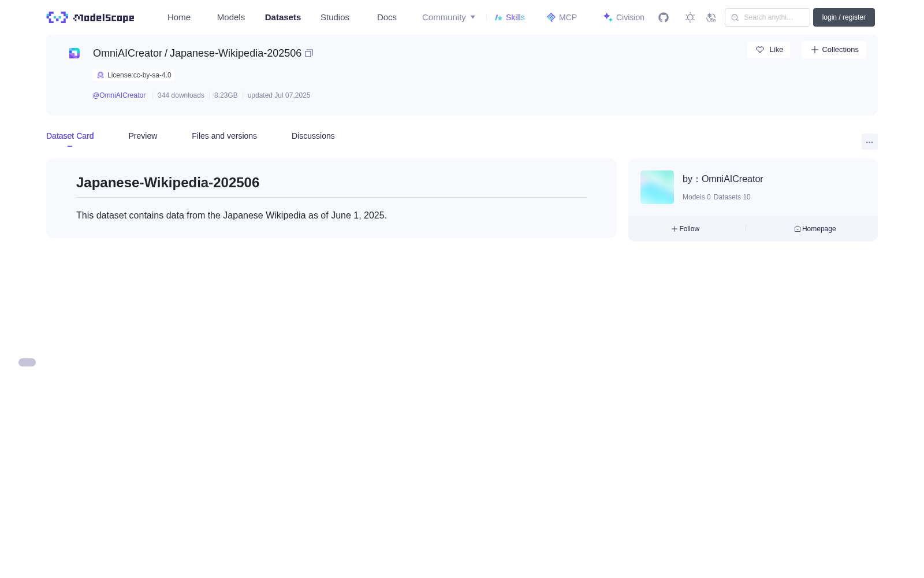Open the Datasets menu item
The height and width of the screenshot is (578, 924).
pos(283,17)
